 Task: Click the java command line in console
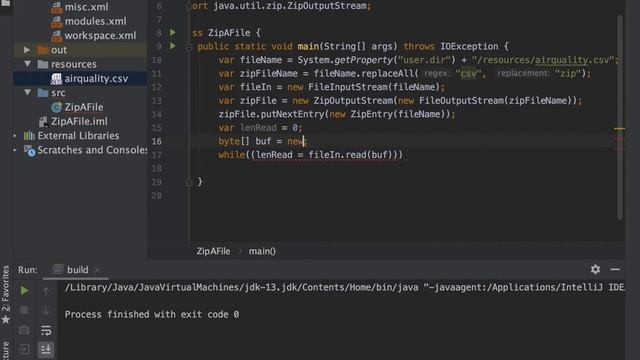344,287
